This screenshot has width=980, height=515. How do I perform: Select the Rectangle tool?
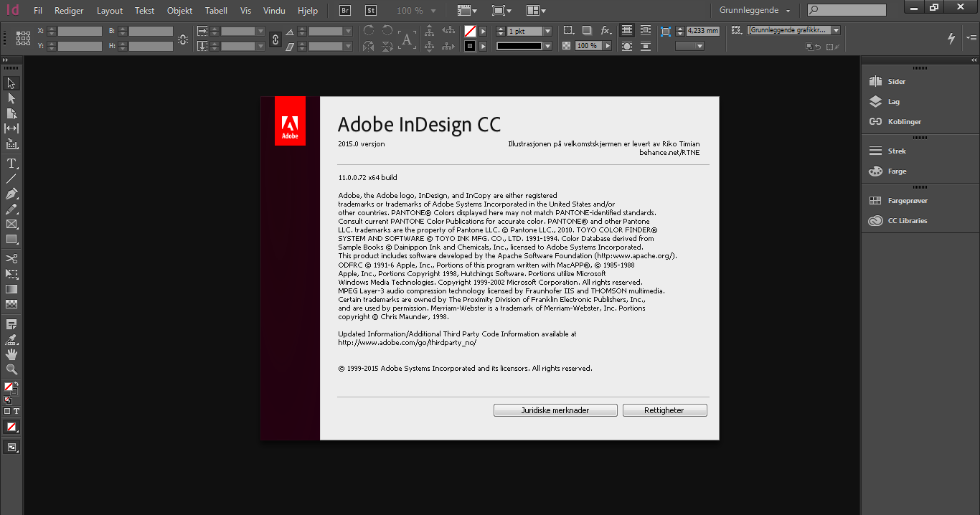pos(11,239)
